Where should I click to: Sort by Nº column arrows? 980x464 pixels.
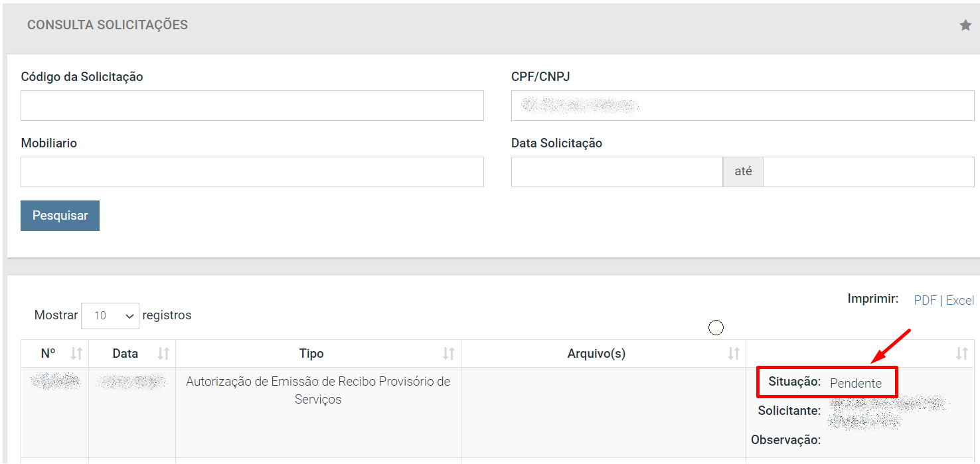pyautogui.click(x=77, y=354)
